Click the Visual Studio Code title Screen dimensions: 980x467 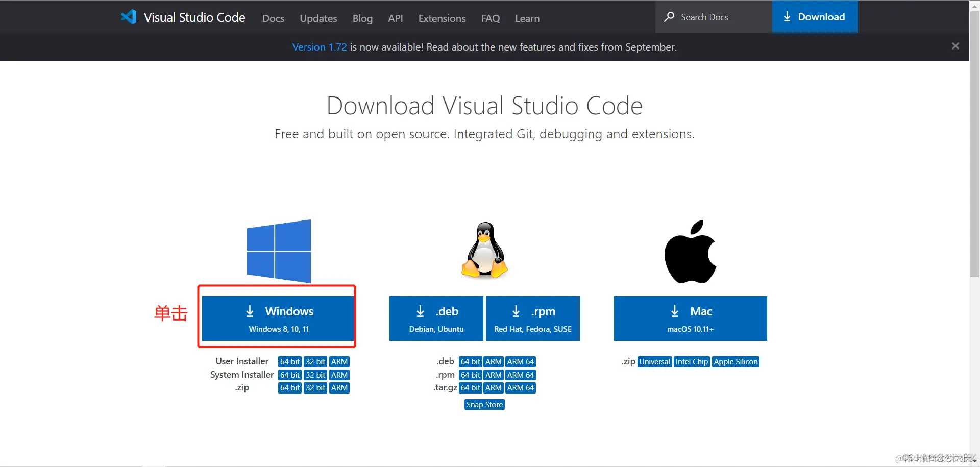(194, 17)
